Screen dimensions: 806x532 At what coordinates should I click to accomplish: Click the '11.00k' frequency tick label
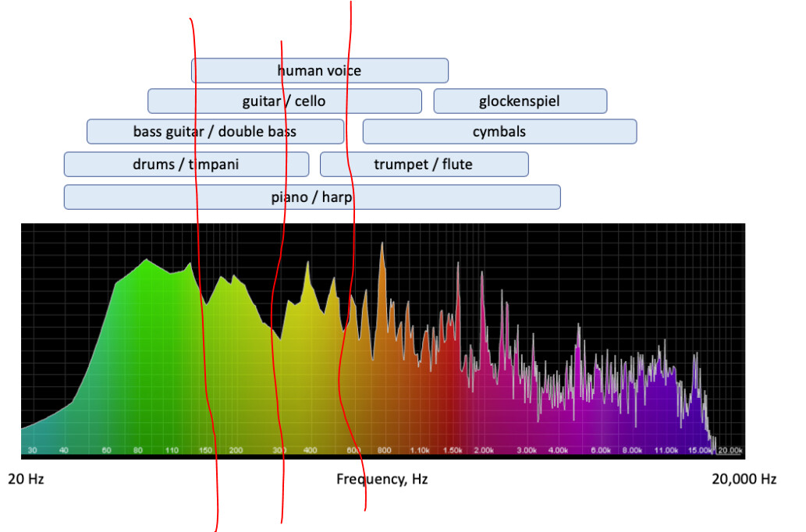[666, 450]
